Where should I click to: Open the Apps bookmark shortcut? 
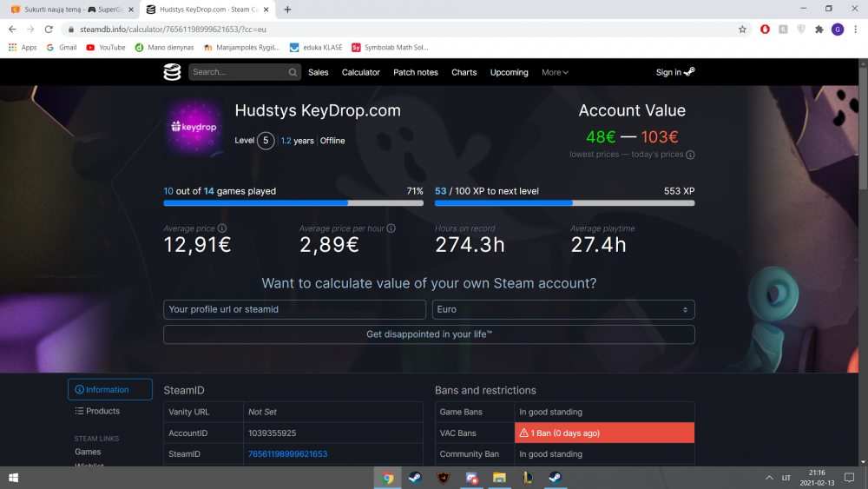pyautogui.click(x=23, y=48)
